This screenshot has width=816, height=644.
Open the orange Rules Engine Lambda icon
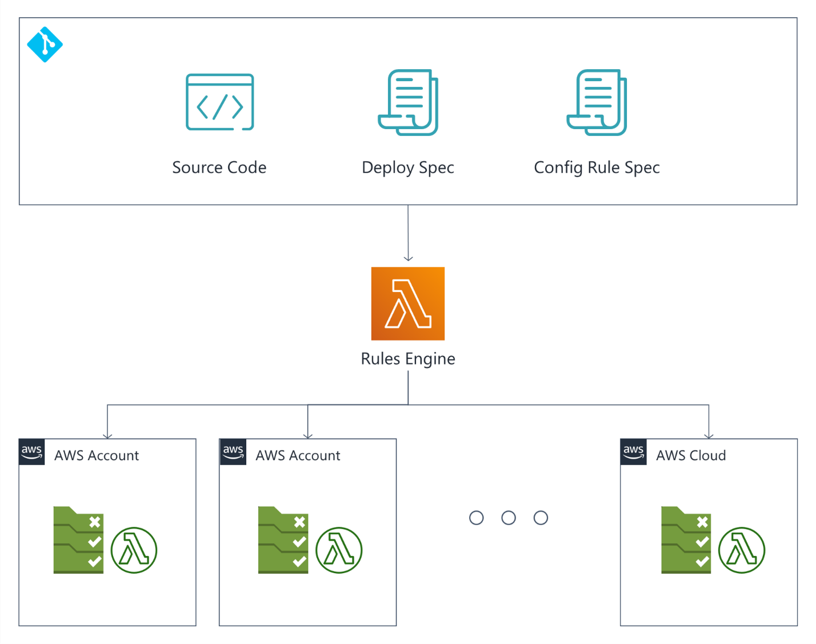click(x=408, y=303)
